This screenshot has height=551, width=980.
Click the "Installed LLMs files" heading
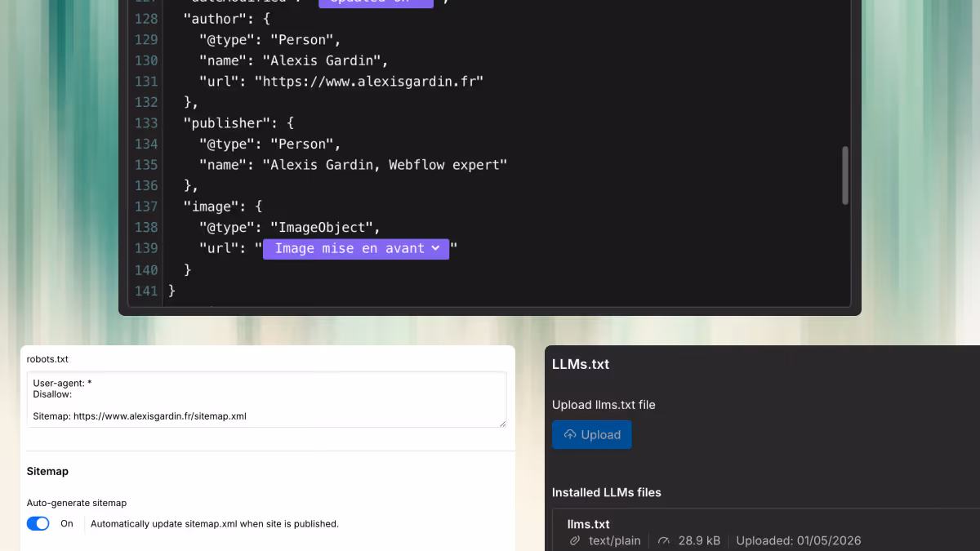click(x=607, y=492)
